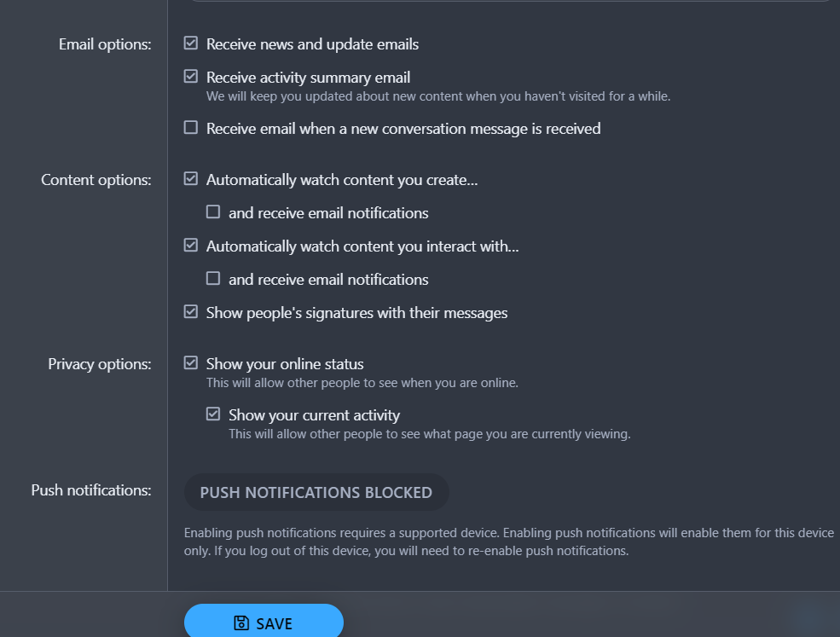Disable the activity summary email checkbox
Image resolution: width=840 pixels, height=637 pixels.
point(191,76)
